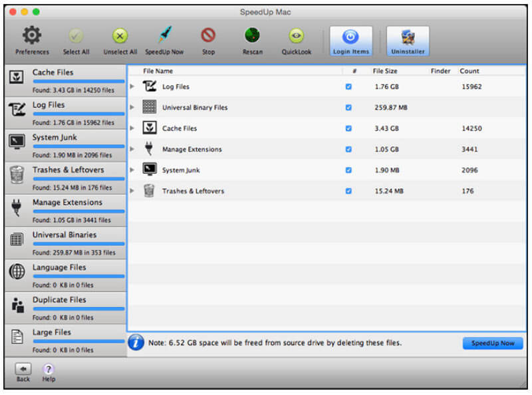The height and width of the screenshot is (395, 532).
Task: Expand the Log Files row disclosure triangle
Action: pos(132,86)
